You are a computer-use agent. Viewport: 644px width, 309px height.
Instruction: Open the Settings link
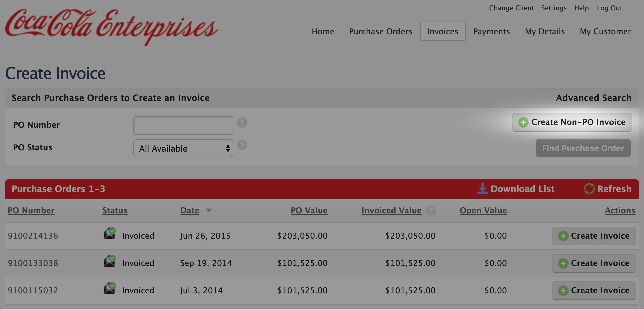554,8
